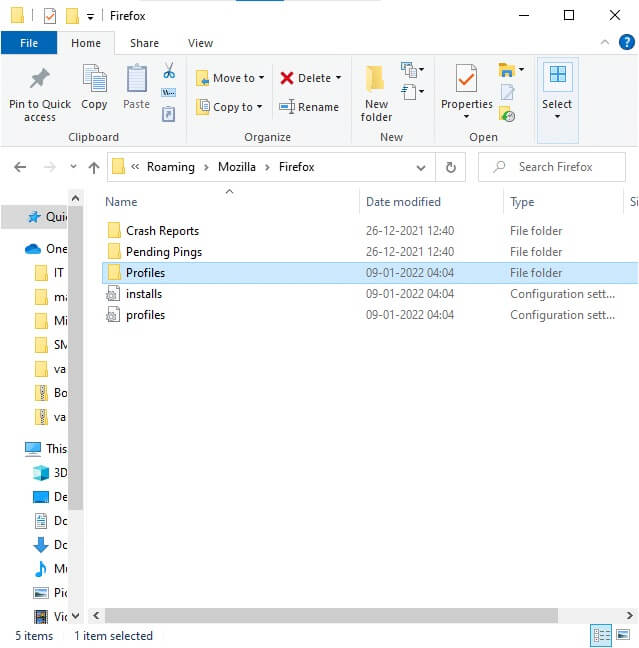Open Customize Quick Access Toolbar dropdown
The height and width of the screenshot is (648, 639).
pos(90,17)
